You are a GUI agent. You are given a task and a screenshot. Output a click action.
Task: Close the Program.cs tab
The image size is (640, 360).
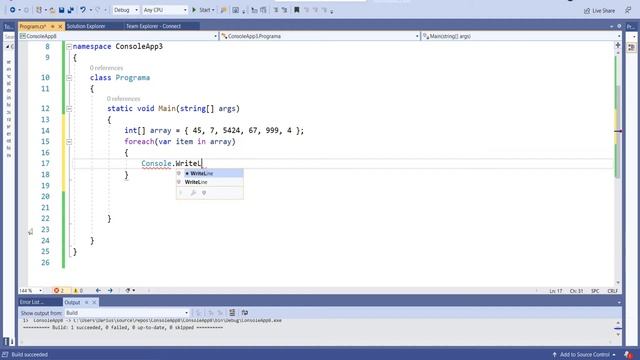point(60,27)
